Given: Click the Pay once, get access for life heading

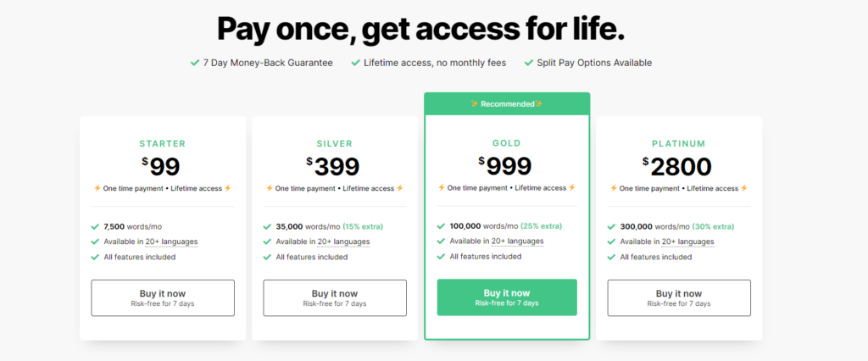Looking at the screenshot, I should [421, 29].
